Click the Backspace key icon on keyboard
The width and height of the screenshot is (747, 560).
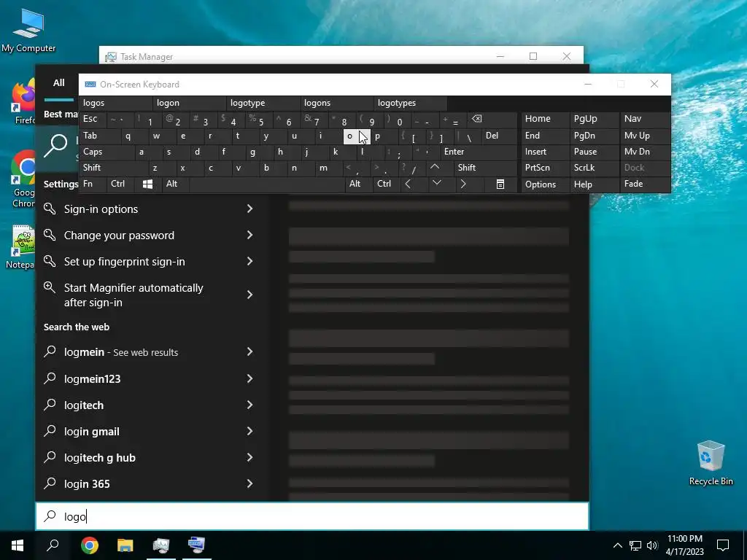476,119
